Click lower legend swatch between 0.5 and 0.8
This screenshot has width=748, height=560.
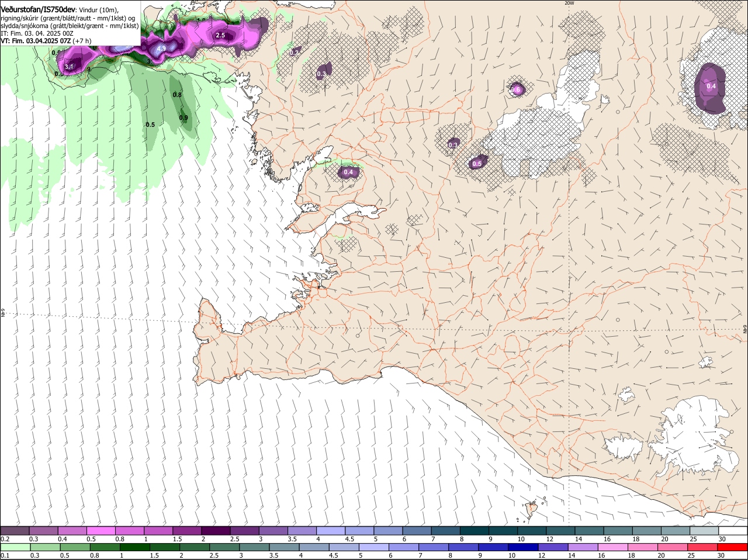click(75, 547)
